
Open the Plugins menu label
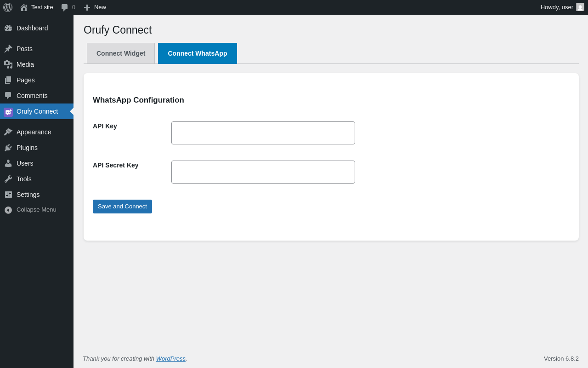pos(27,148)
